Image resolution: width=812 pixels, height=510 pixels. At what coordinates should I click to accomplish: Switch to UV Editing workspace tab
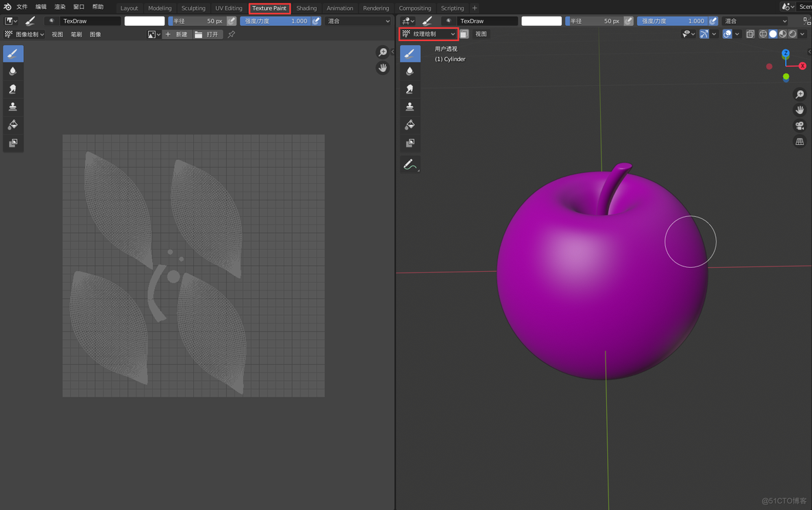coord(228,8)
